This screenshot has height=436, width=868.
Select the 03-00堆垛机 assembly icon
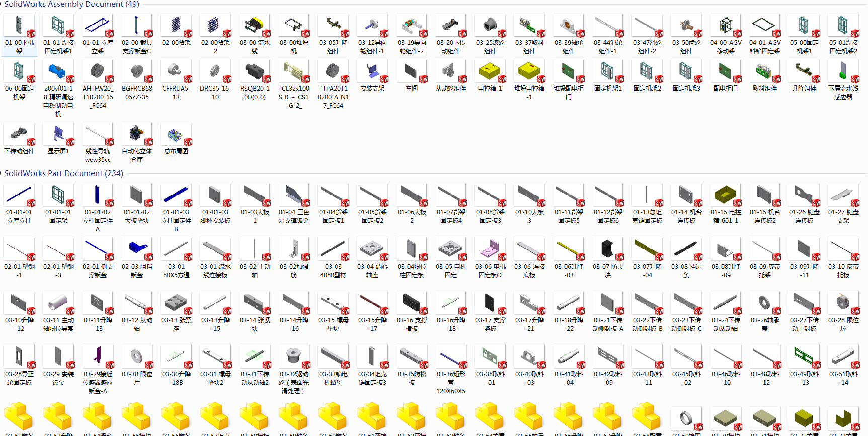click(x=294, y=25)
